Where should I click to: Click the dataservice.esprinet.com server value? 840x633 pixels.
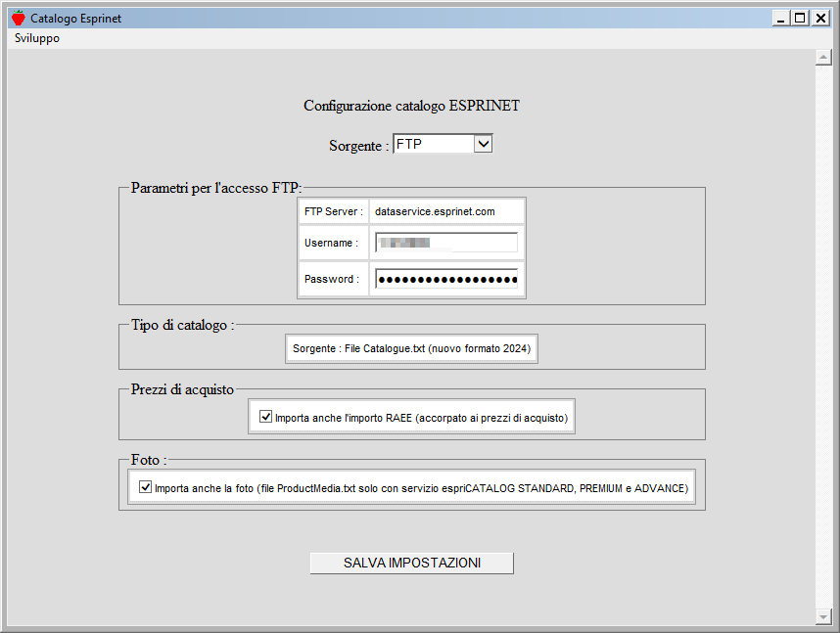pyautogui.click(x=435, y=211)
